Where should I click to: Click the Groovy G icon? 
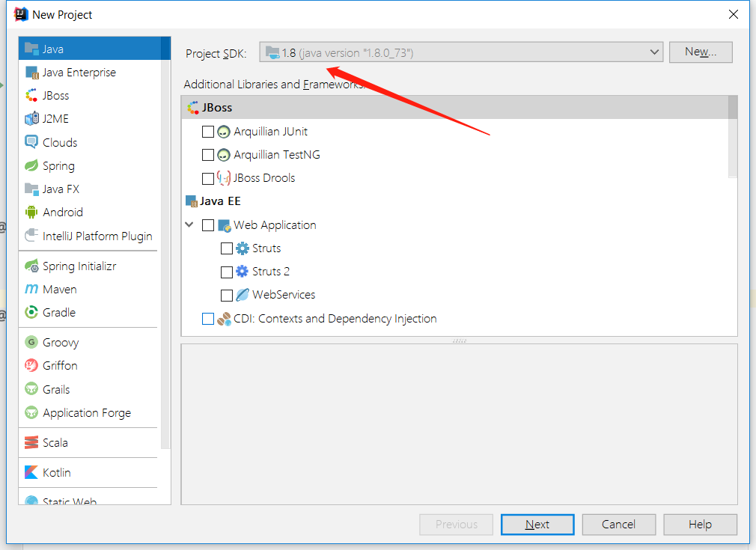click(31, 342)
